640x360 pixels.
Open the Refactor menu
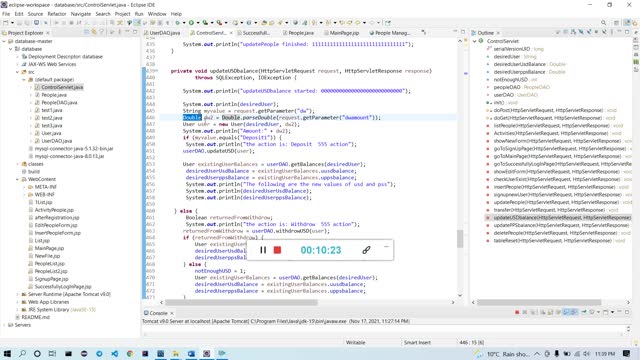[57, 14]
